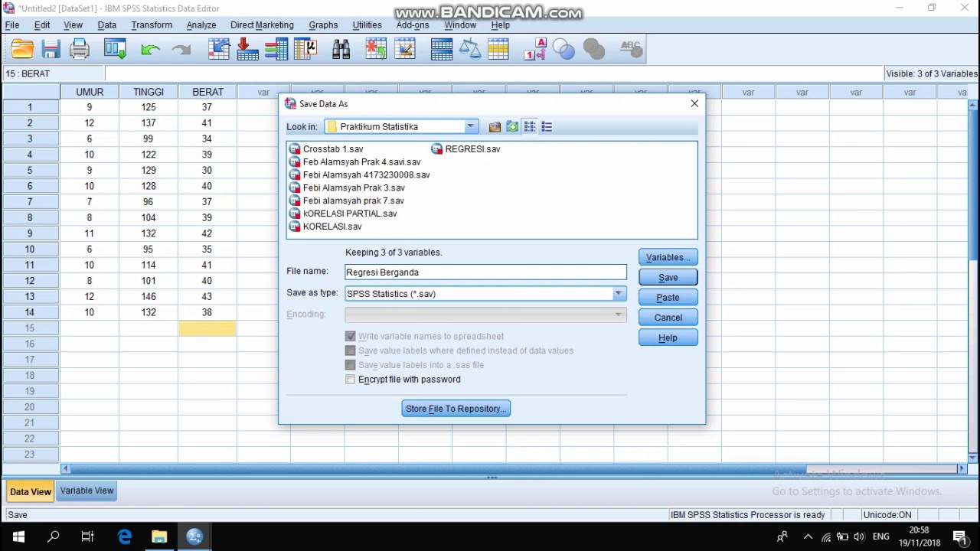Screen dimensions: 980x551
Task: Click the Save this document toolbar icon
Action: pyautogui.click(x=51, y=50)
